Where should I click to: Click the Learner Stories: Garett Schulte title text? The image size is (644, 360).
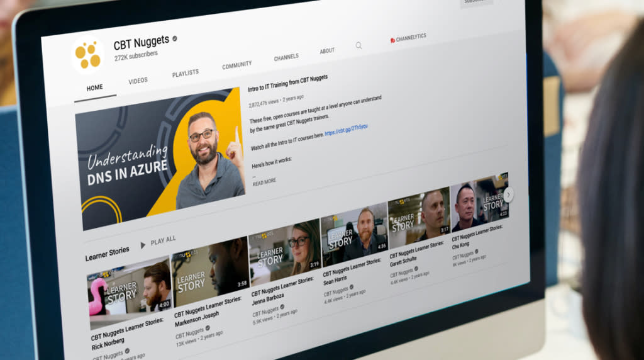tap(417, 254)
